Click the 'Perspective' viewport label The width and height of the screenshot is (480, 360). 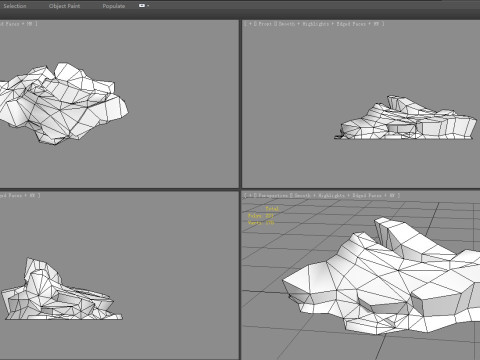click(x=273, y=196)
